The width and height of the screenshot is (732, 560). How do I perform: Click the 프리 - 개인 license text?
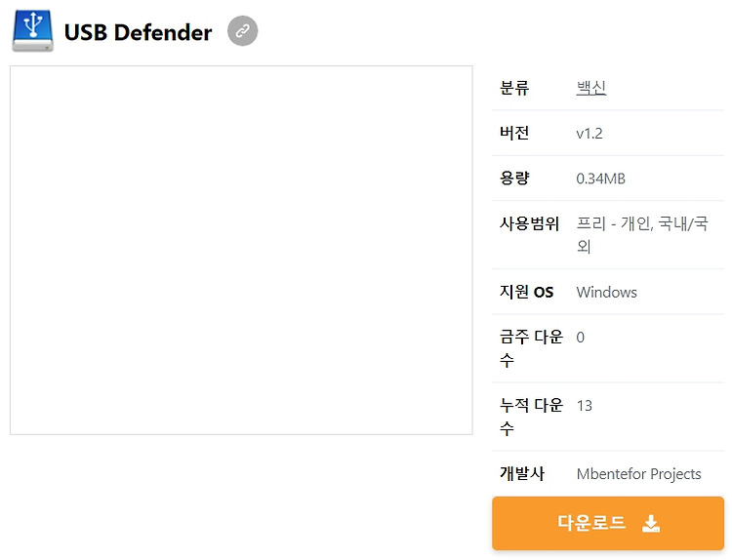tap(614, 223)
